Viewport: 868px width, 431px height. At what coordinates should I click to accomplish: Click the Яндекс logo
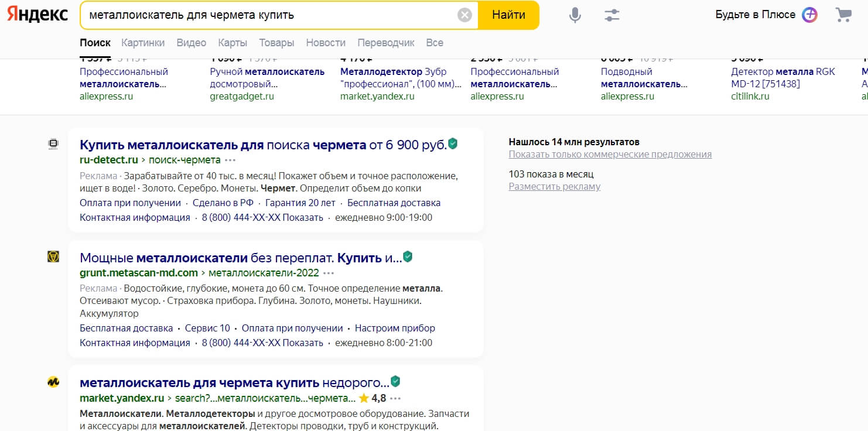pos(37,15)
